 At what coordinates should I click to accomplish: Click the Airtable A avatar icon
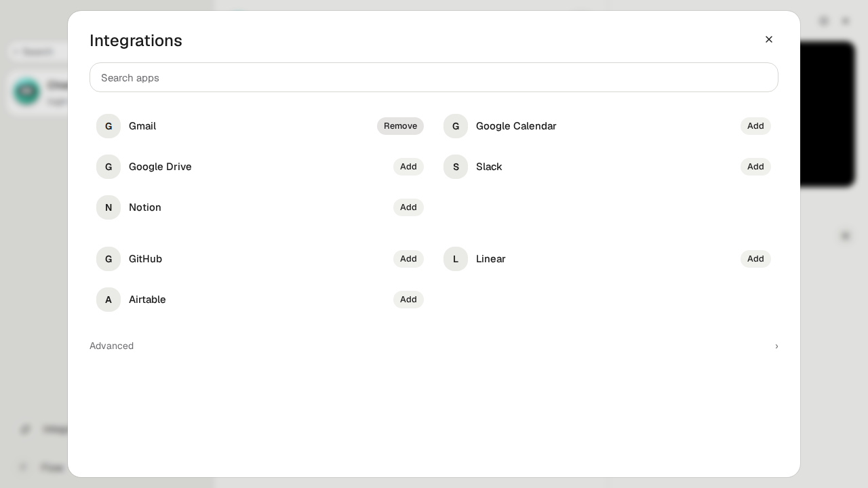(x=108, y=300)
